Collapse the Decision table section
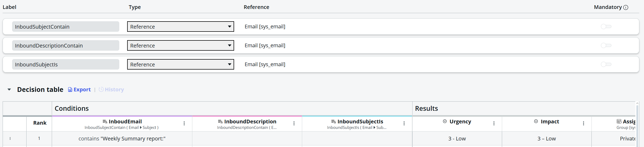 (x=9, y=90)
